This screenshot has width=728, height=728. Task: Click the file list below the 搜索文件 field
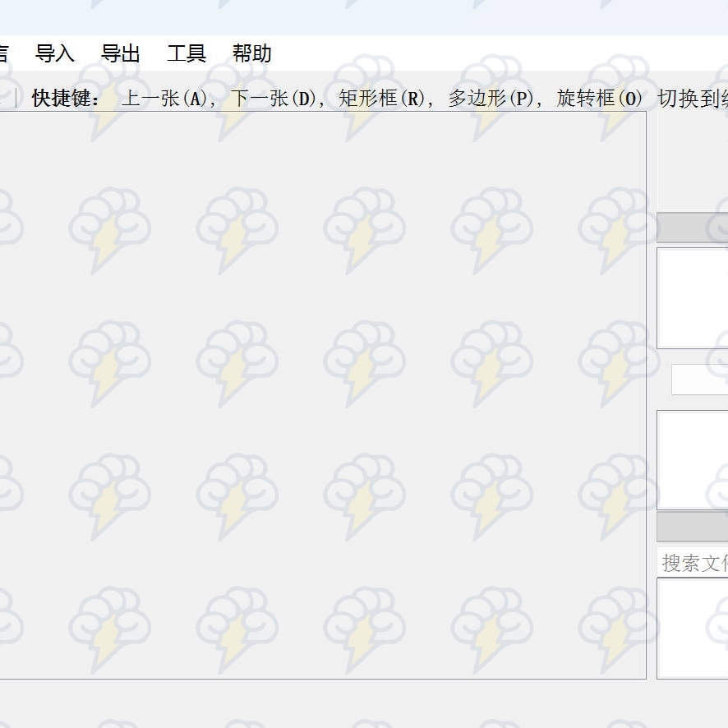pos(694,627)
